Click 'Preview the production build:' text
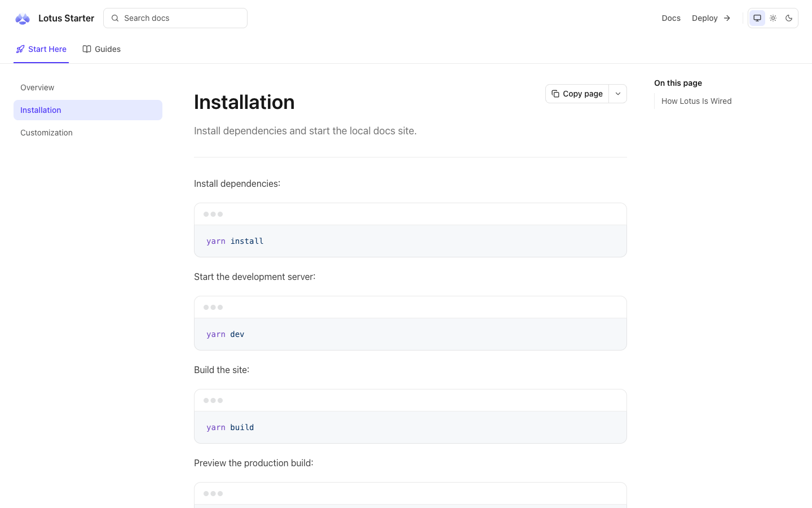This screenshot has height=508, width=812. (254, 463)
